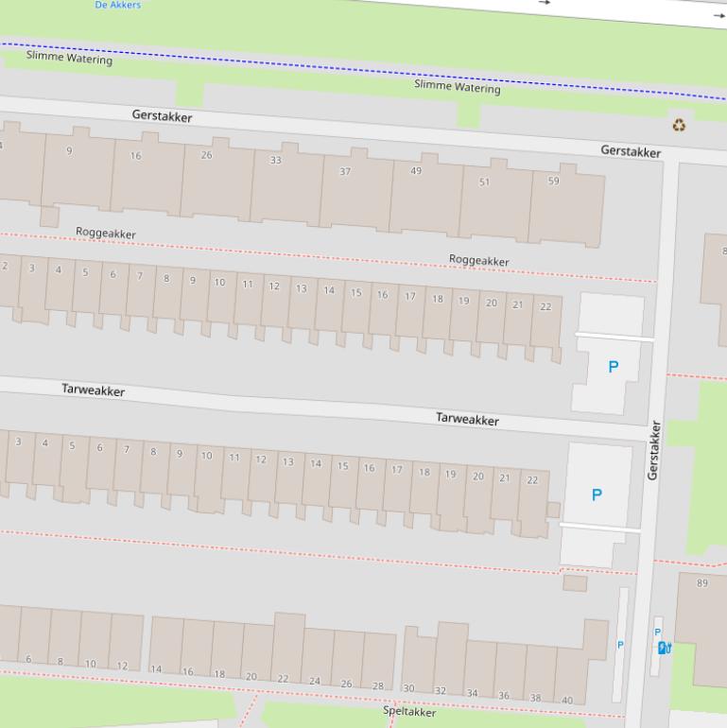Click house number 59 on Gerstakker
Viewport: 727px width, 728px height.
pos(553,181)
